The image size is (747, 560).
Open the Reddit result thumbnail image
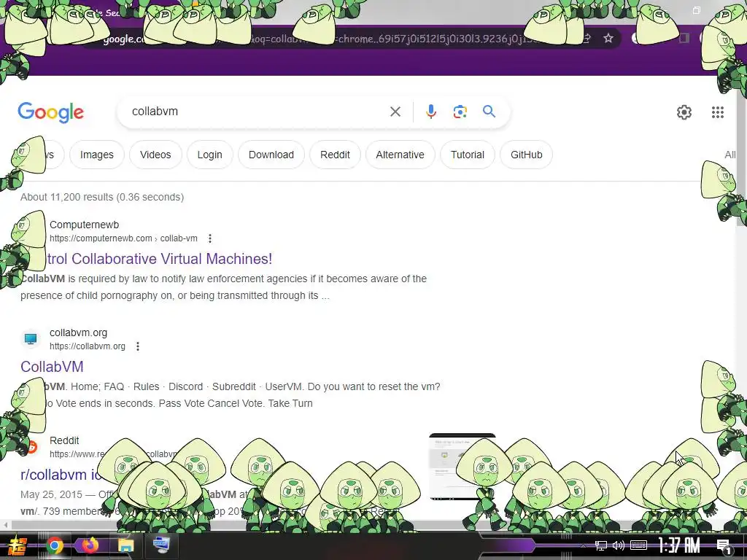point(462,467)
